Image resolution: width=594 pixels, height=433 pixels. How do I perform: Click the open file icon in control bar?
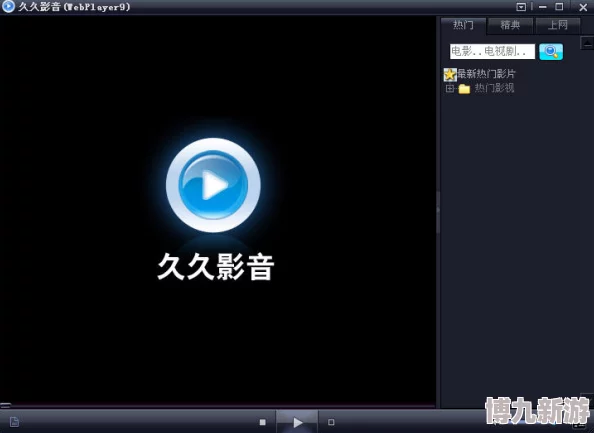pyautogui.click(x=14, y=422)
